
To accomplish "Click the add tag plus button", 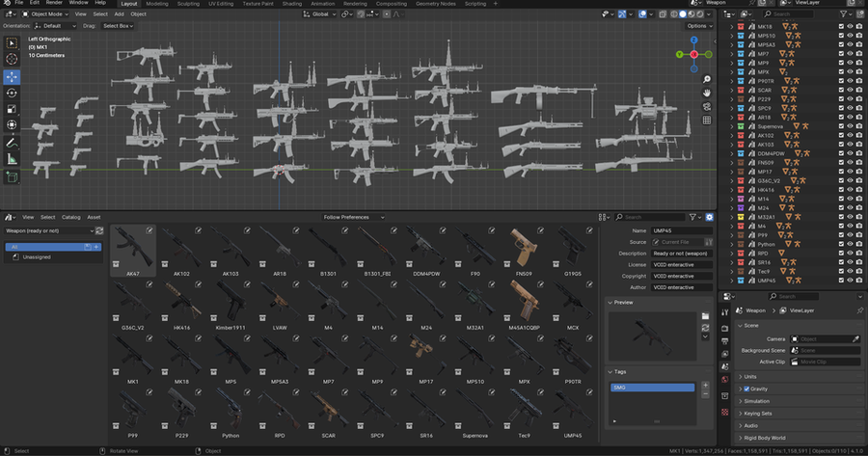I will [705, 386].
